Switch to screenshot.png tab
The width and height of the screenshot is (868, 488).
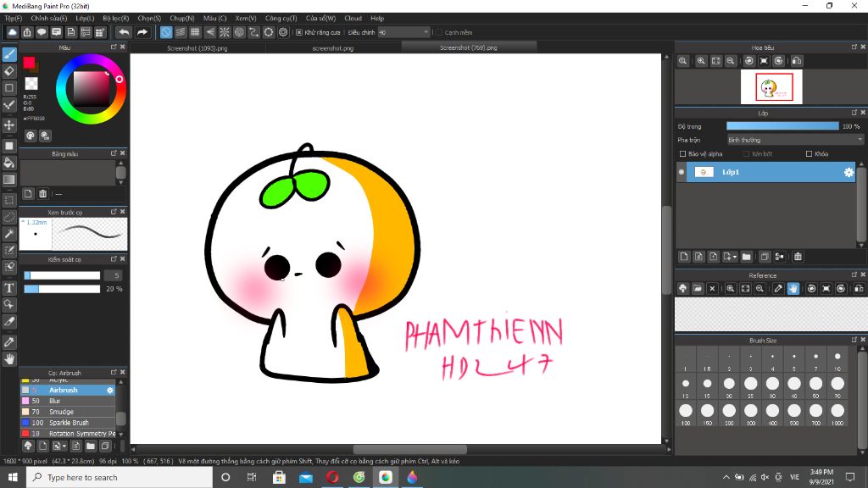(332, 48)
